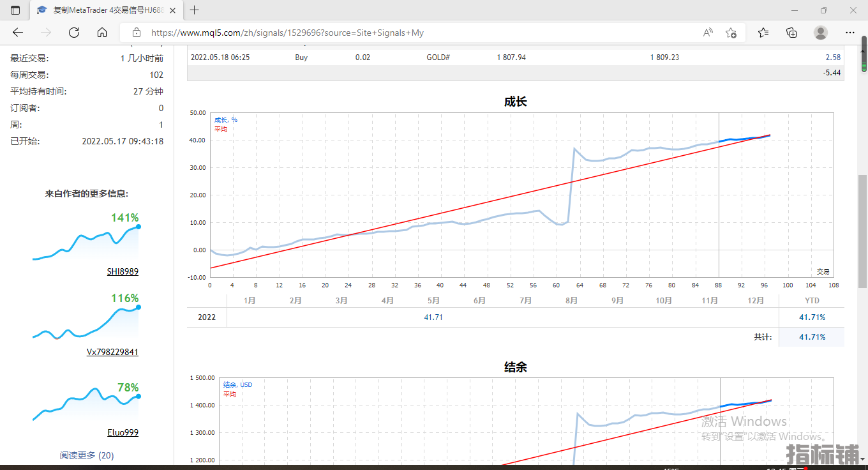Click the -5.44 total value
Viewport: 868px width, 470px height.
[832, 73]
